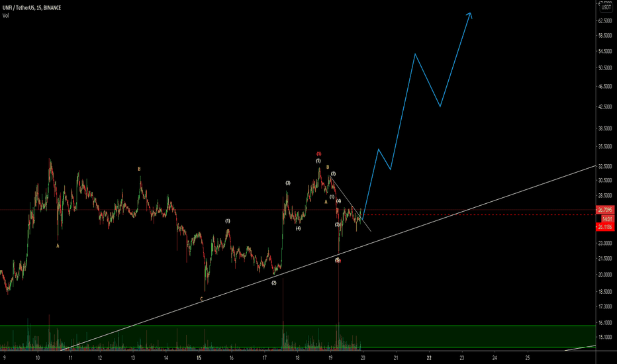Click date 10 on the time axis

(x=37, y=357)
